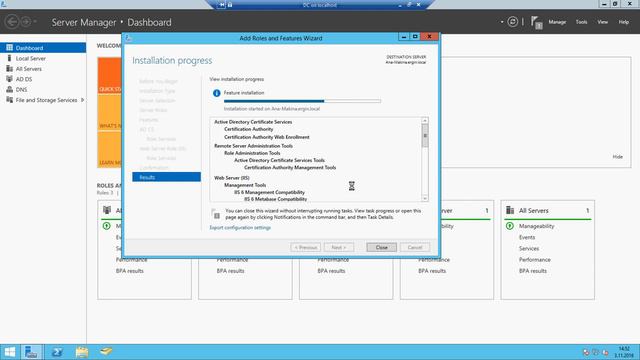The height and width of the screenshot is (360, 640).
Task: Click the Windows Start button
Action: [9, 352]
